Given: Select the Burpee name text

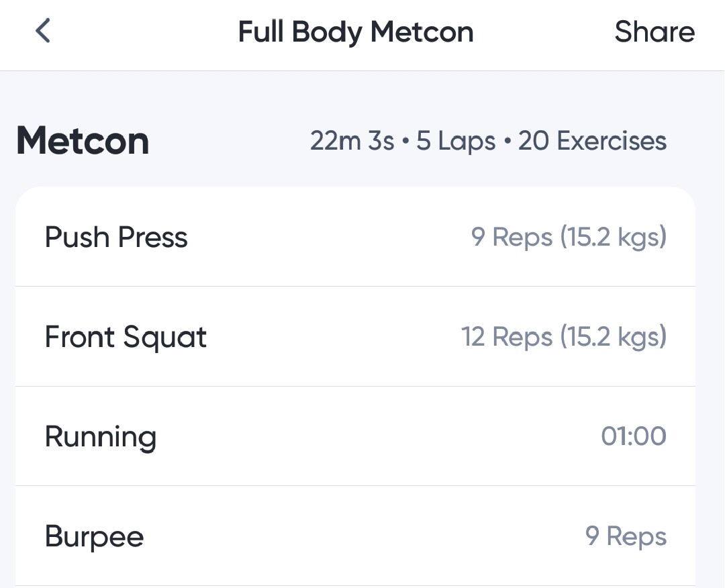Looking at the screenshot, I should click(94, 537).
